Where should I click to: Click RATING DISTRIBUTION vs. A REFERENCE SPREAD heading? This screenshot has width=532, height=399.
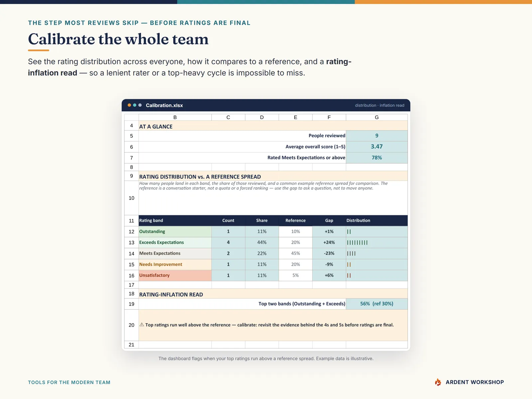point(200,177)
